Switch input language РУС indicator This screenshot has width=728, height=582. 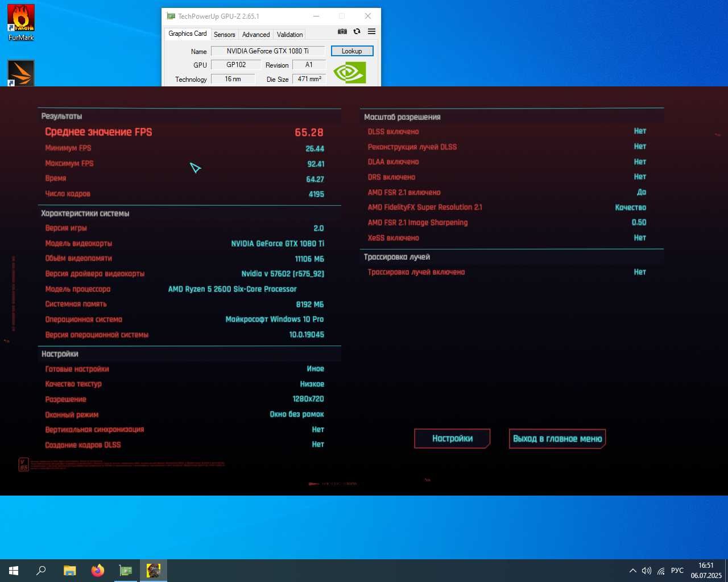[x=677, y=571]
